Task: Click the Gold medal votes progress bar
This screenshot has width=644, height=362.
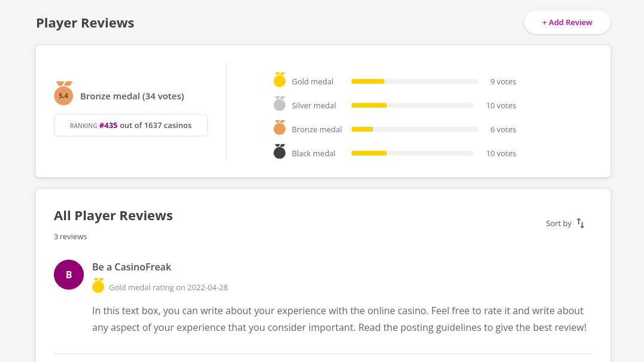Action: coord(415,81)
